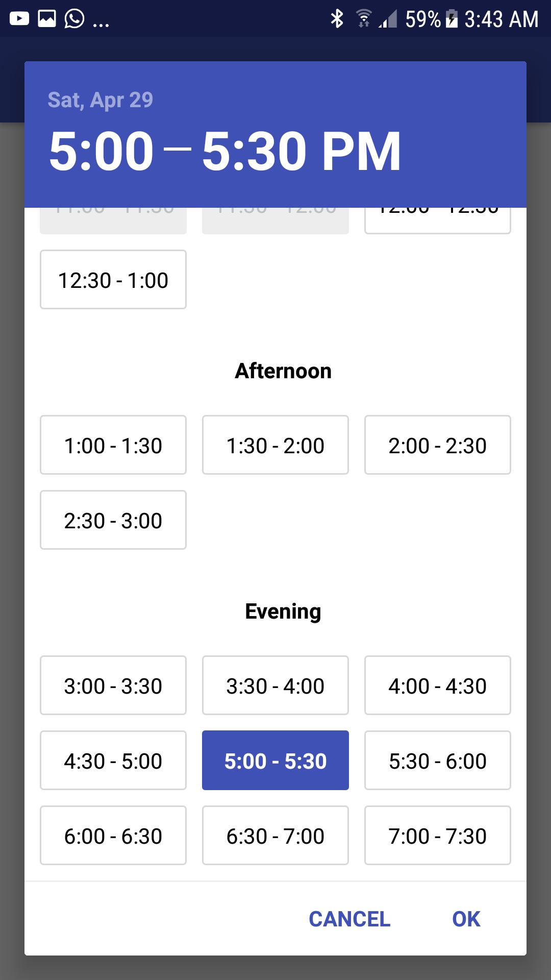Select the 2:00 - 2:30 slot
Viewport: 551px width, 980px height.
pyautogui.click(x=438, y=445)
